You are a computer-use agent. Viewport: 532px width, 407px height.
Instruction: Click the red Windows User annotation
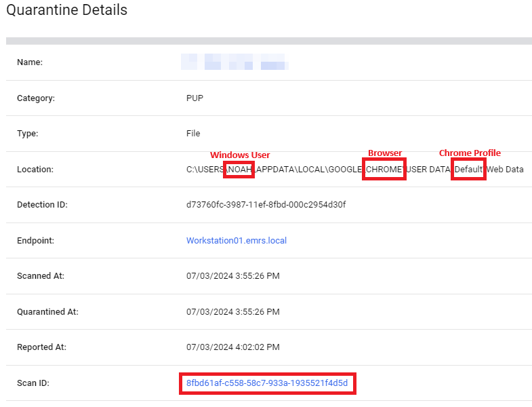click(240, 155)
